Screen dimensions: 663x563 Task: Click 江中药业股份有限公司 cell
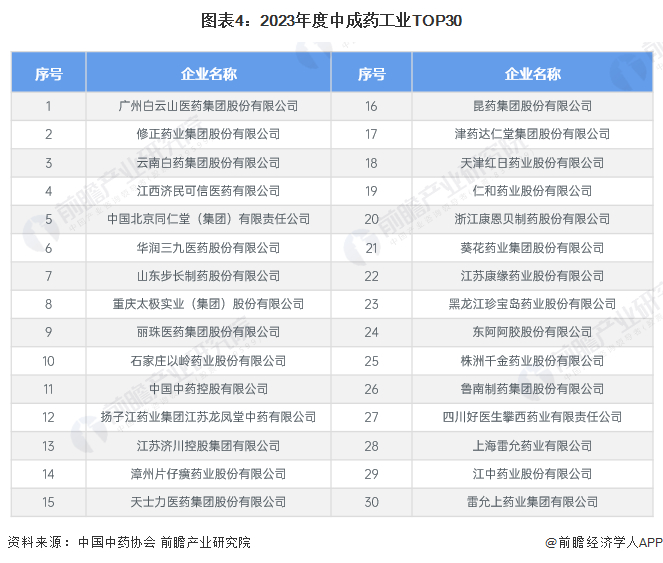coord(532,474)
